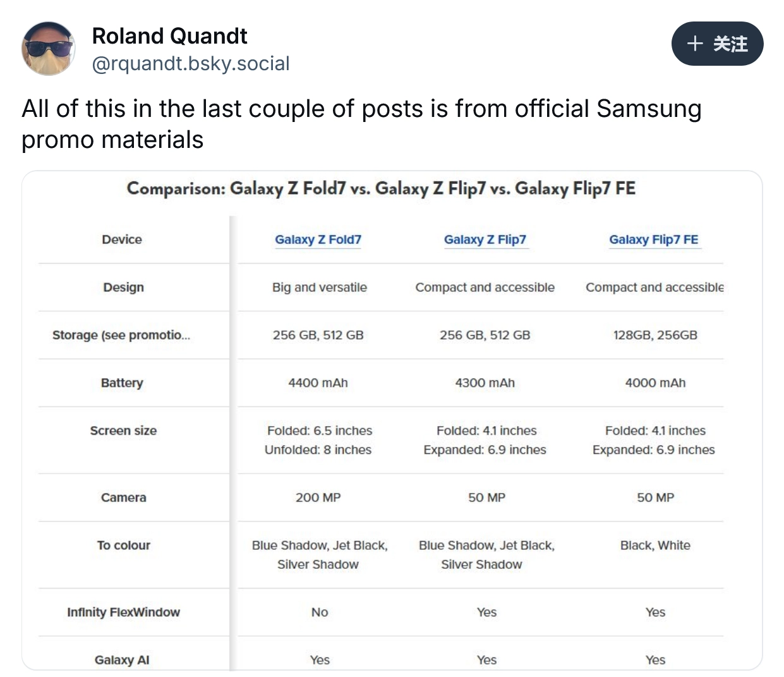Click the Infinity FlexWindow row label
Viewport: 784px width, 677px height.
tap(123, 612)
